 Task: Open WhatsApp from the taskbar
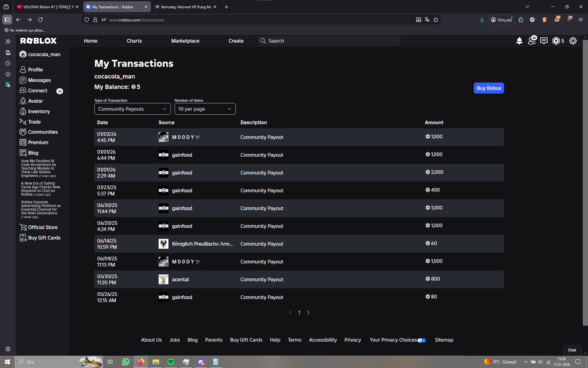(x=126, y=362)
